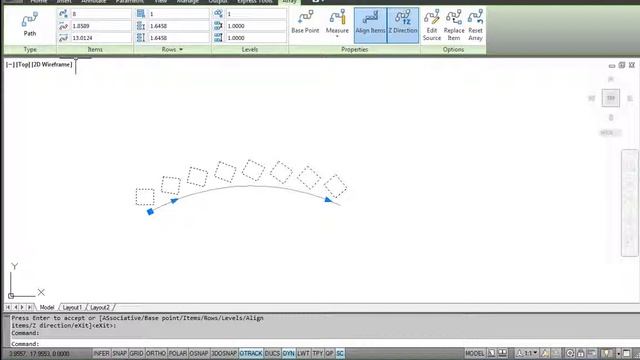Click the blue square base grip on the array

150,211
